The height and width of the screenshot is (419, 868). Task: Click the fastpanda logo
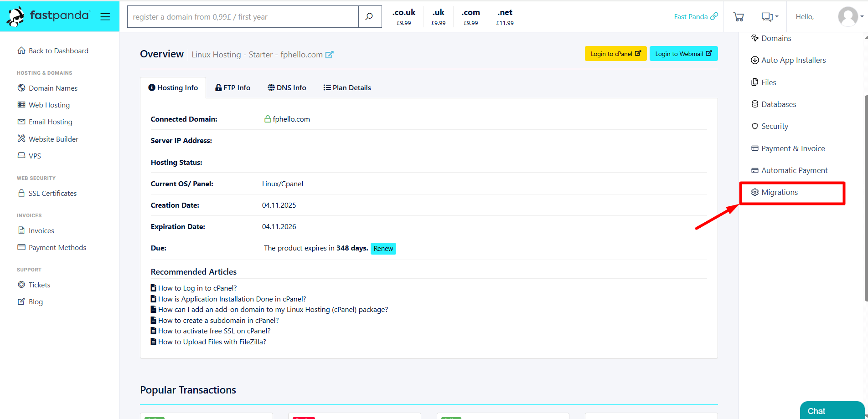click(x=49, y=16)
